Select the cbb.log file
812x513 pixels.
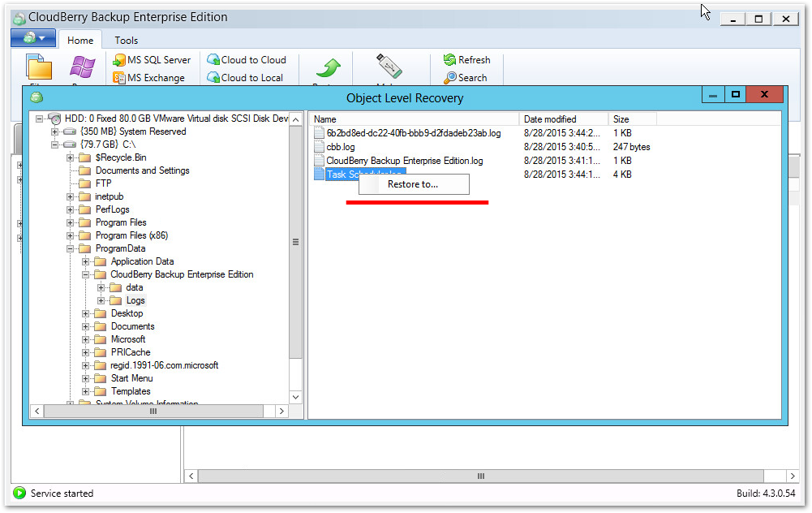click(340, 147)
